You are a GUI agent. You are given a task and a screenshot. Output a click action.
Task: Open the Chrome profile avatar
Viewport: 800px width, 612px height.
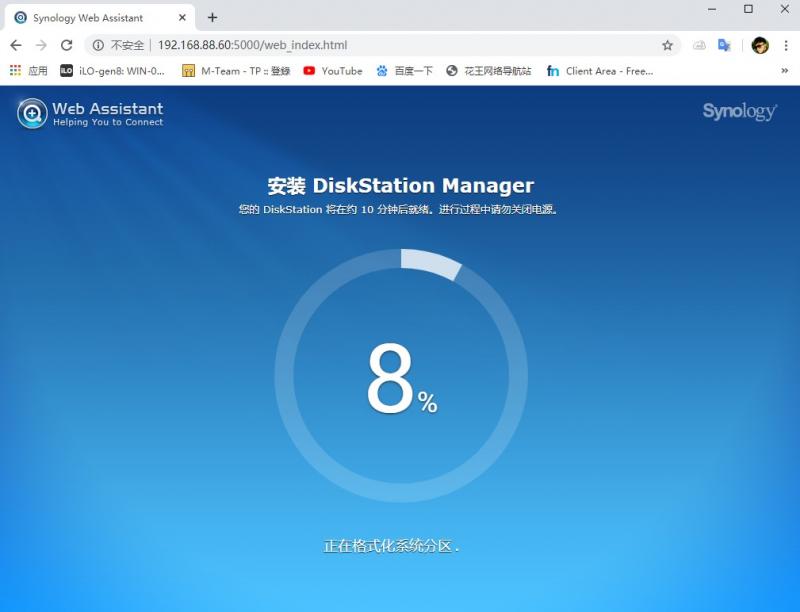(760, 45)
